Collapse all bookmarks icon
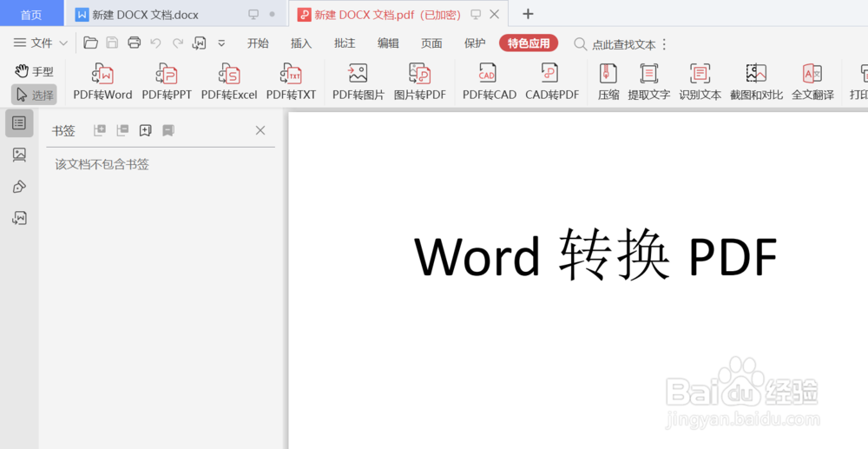Screen dimensions: 868x449 (122, 130)
